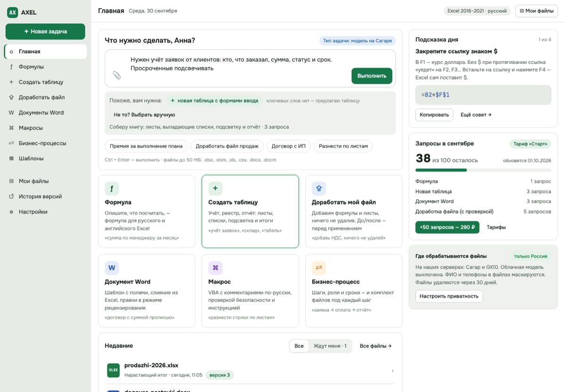Pick the Премия за выполнение плана suggestion
Screen dimensions: 565x392
pos(146,146)
